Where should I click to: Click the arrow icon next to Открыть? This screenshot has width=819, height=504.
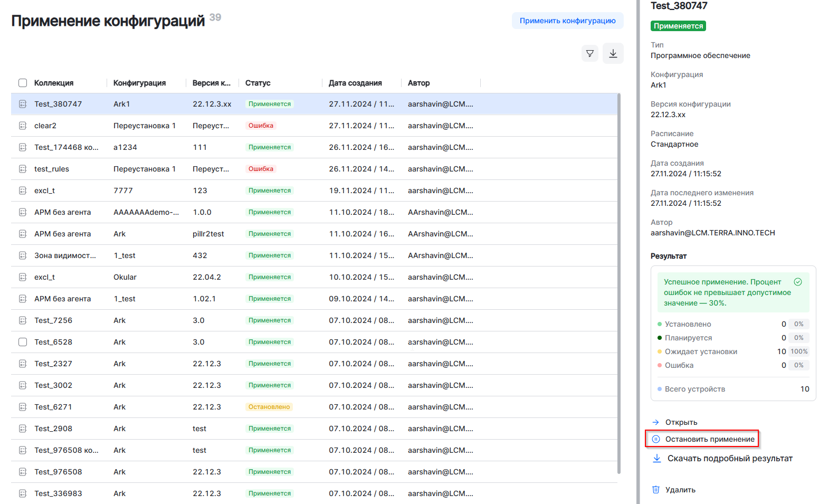(656, 422)
